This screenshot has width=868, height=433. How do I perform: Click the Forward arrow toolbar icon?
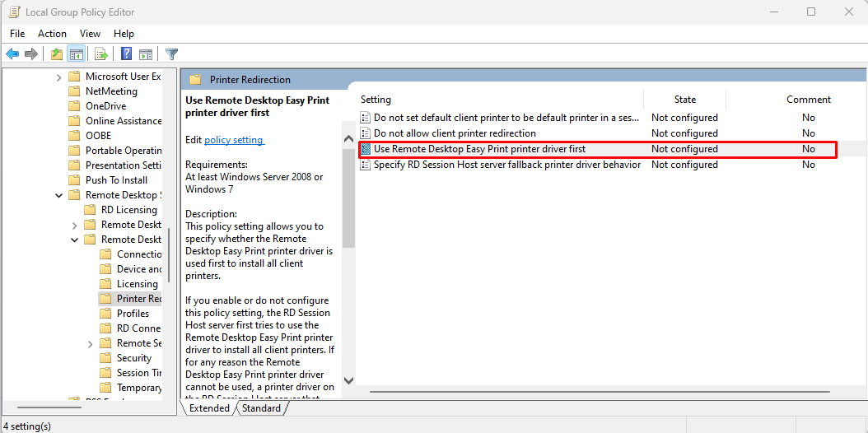pos(31,54)
